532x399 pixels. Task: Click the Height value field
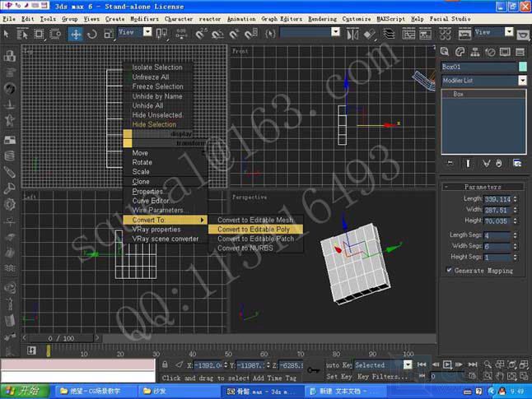pos(497,221)
